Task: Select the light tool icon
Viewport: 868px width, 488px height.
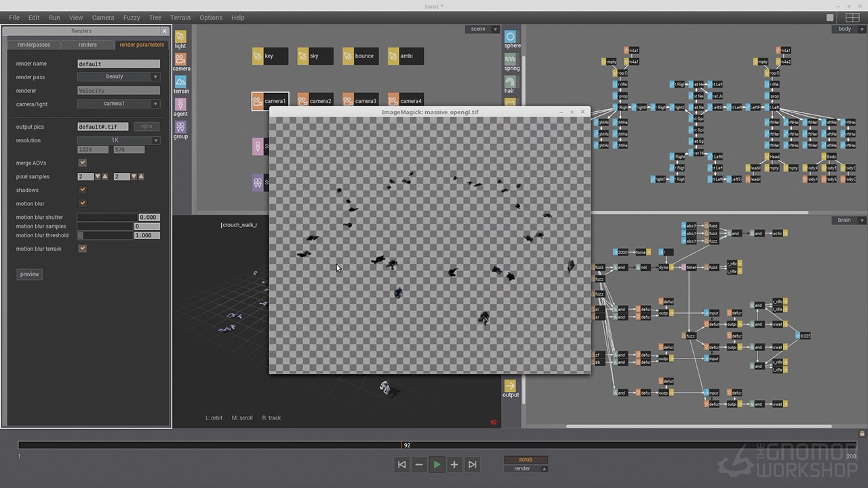Action: pyautogui.click(x=180, y=37)
